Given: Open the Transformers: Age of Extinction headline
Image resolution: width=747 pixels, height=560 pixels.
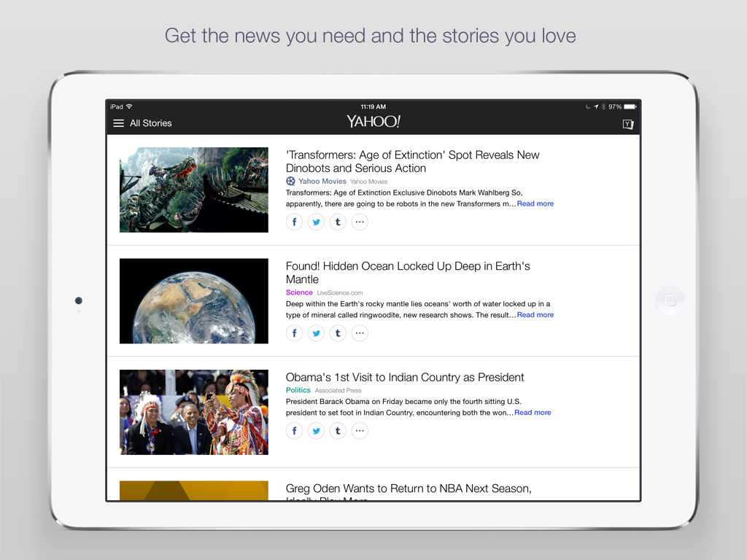Looking at the screenshot, I should click(413, 161).
